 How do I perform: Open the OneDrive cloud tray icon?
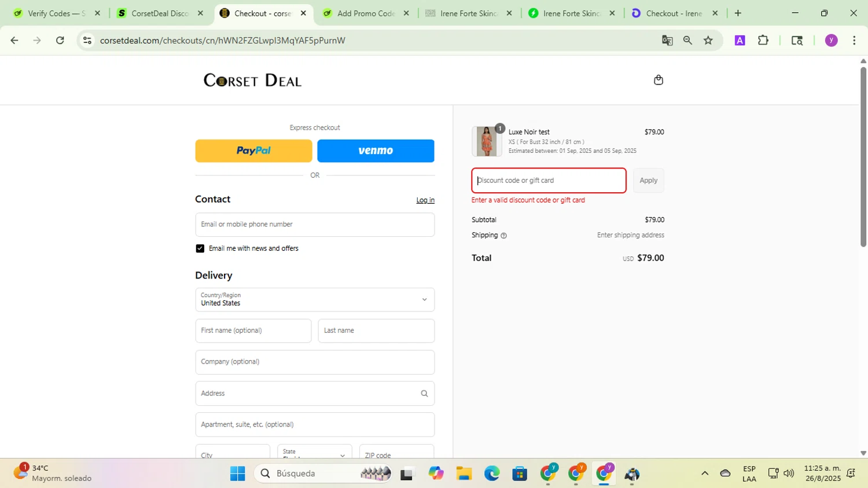point(725,474)
